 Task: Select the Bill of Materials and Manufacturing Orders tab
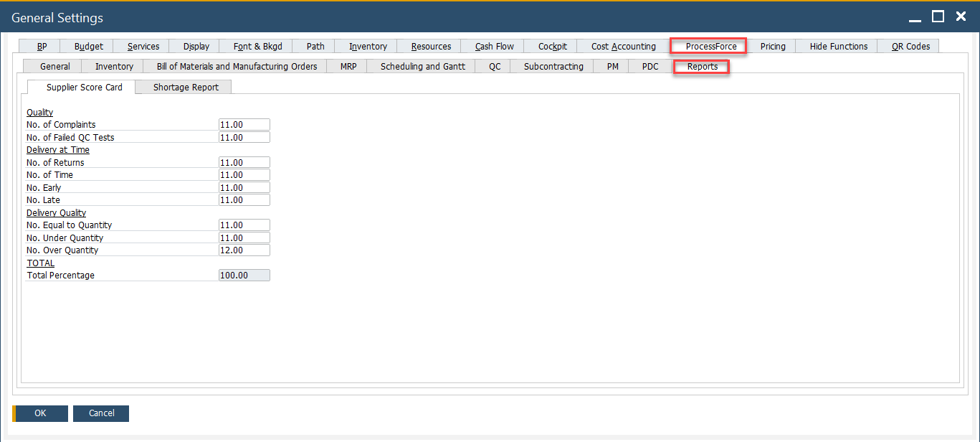237,65
